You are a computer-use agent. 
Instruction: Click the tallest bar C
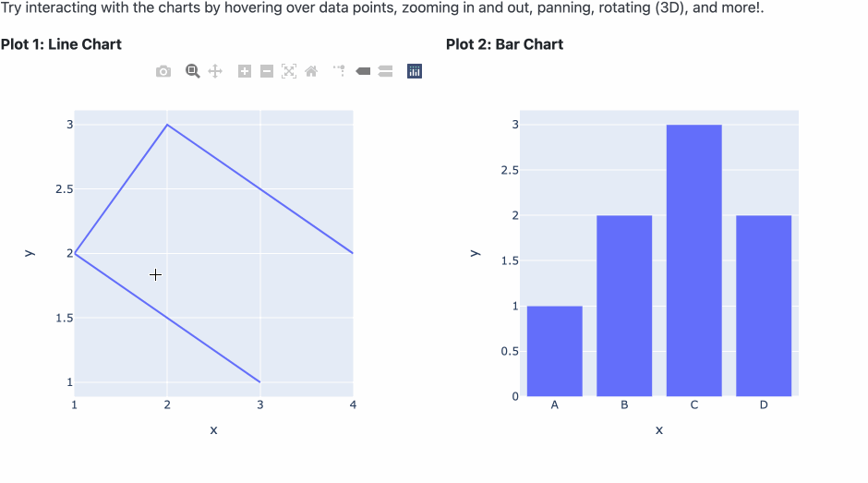694,260
